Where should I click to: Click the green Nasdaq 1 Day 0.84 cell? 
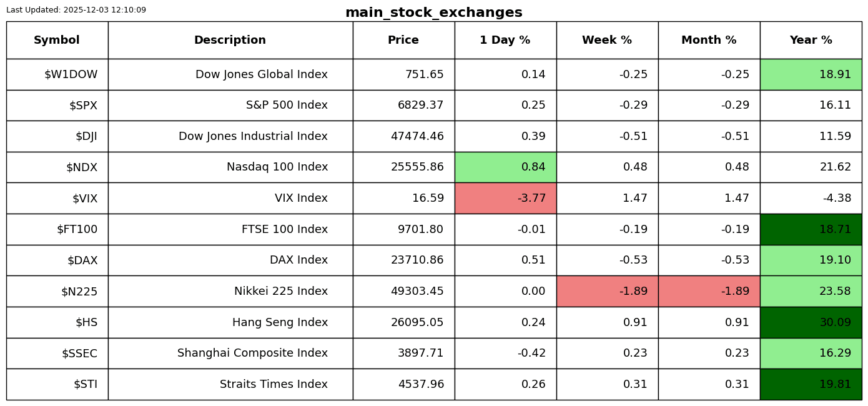point(505,167)
